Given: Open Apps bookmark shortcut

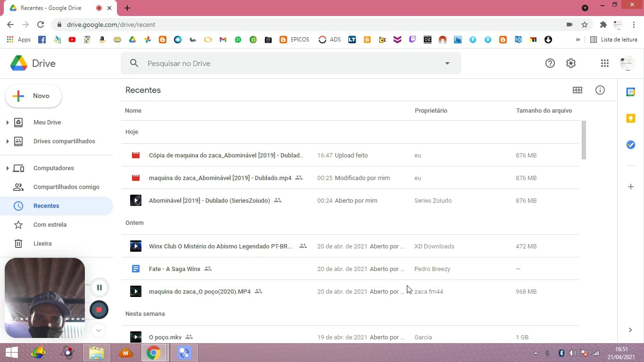Looking at the screenshot, I should pos(19,40).
